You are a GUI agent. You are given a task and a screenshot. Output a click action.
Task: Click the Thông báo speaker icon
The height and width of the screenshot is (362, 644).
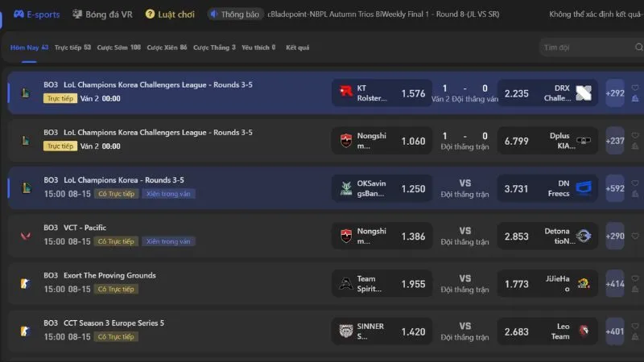(213, 14)
